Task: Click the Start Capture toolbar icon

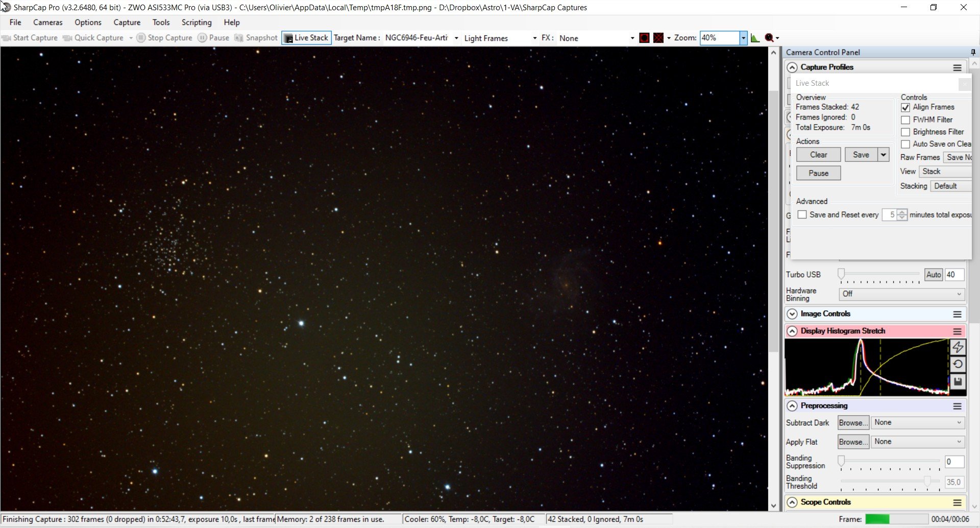Action: pos(6,38)
